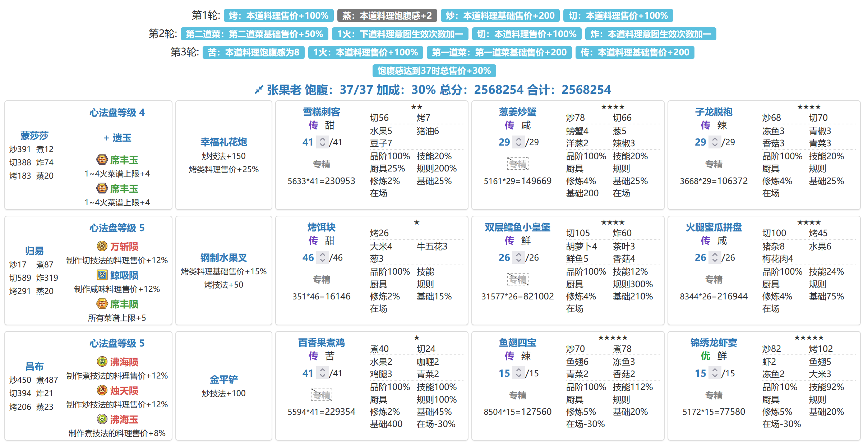Select round 2 tag 1火：下道料理意图生效次数加一
The height and width of the screenshot is (445, 868).
click(400, 34)
